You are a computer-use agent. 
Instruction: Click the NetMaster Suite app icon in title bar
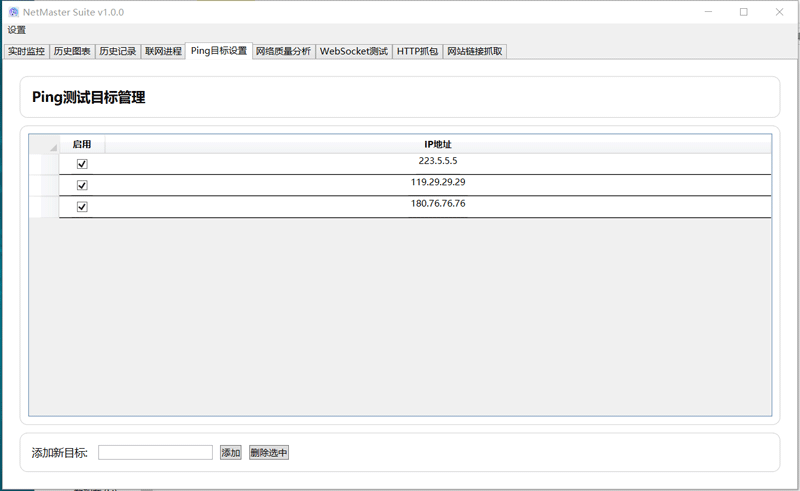(x=14, y=12)
